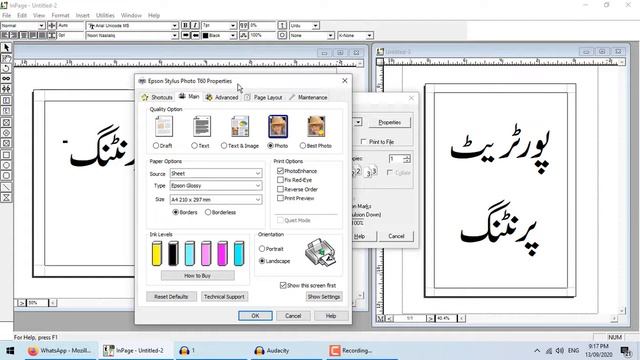
Task: Select the rotate tool in InPage toolbox
Action: [x=6, y=68]
